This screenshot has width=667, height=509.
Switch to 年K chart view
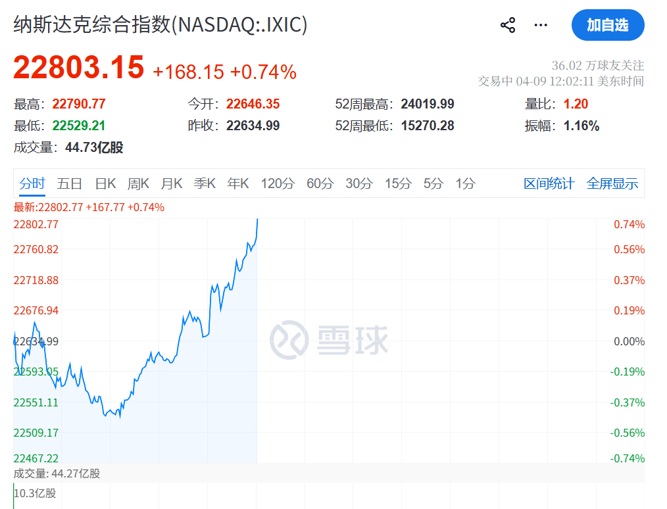(x=237, y=183)
